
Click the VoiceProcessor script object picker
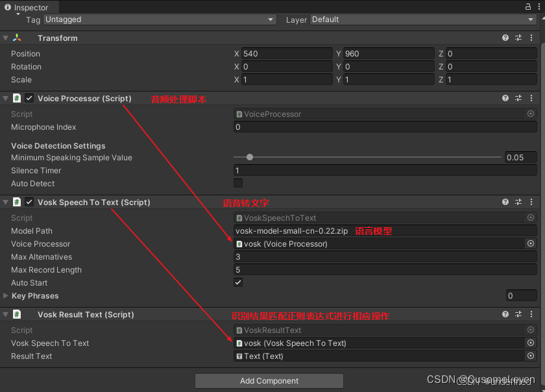pos(531,114)
